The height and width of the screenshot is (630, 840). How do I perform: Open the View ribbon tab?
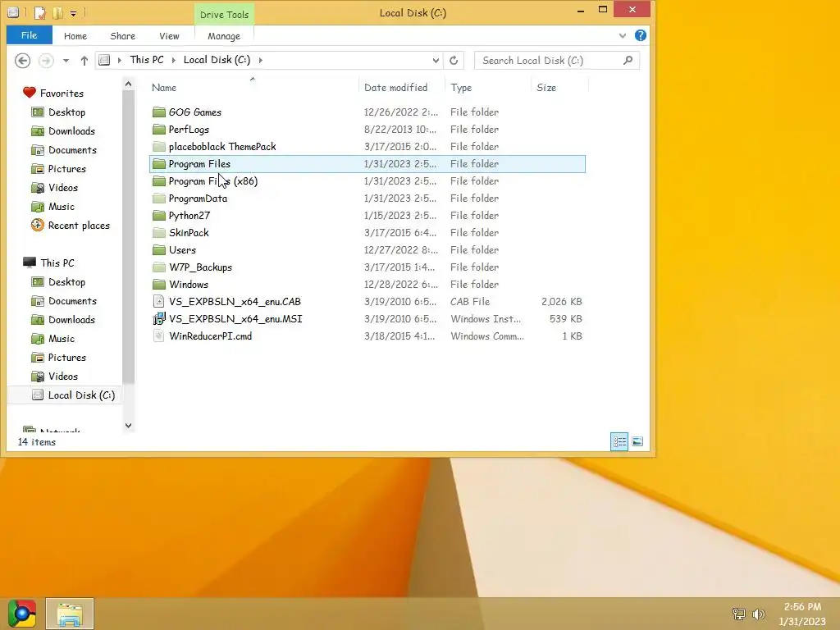pos(169,36)
